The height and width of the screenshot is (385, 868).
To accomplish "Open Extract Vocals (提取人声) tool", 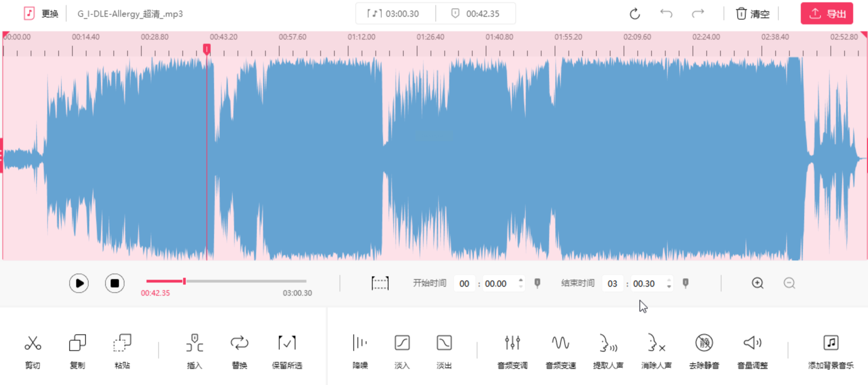I will 608,343.
